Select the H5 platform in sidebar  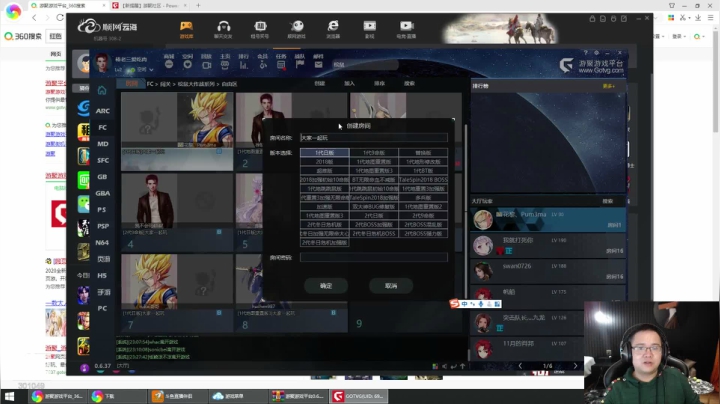pos(102,275)
